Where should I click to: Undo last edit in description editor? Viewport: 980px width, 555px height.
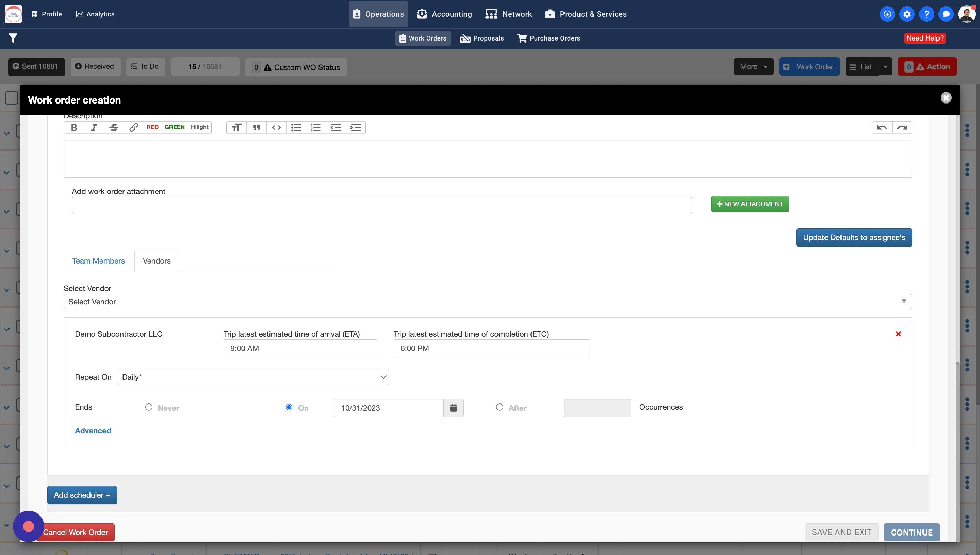point(882,127)
